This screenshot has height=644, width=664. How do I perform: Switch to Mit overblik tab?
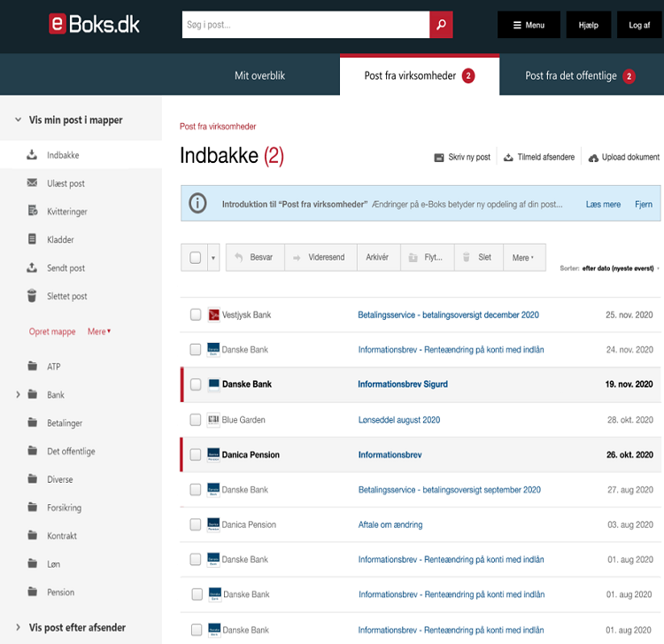tap(259, 75)
